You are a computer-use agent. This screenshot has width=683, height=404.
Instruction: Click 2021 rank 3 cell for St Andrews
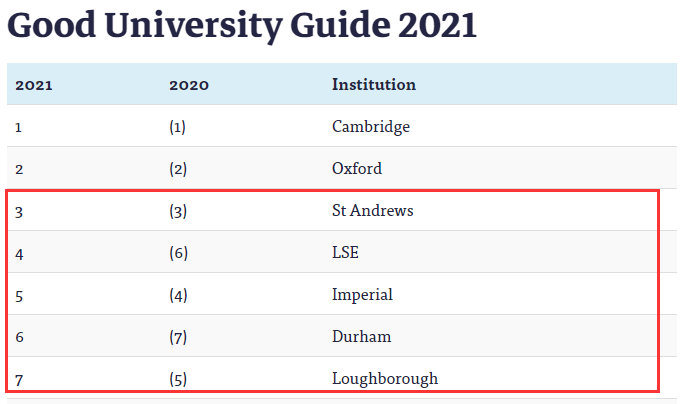click(x=19, y=212)
